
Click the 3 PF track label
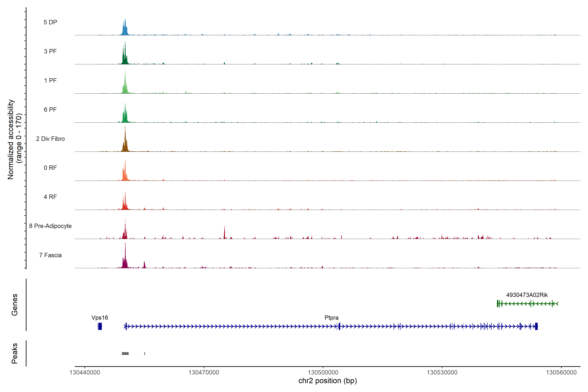pyautogui.click(x=50, y=51)
